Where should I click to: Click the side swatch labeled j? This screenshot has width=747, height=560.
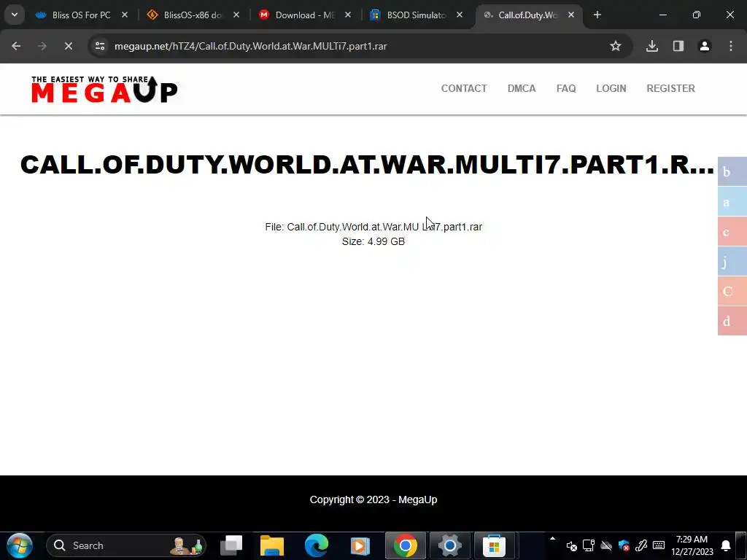732,262
